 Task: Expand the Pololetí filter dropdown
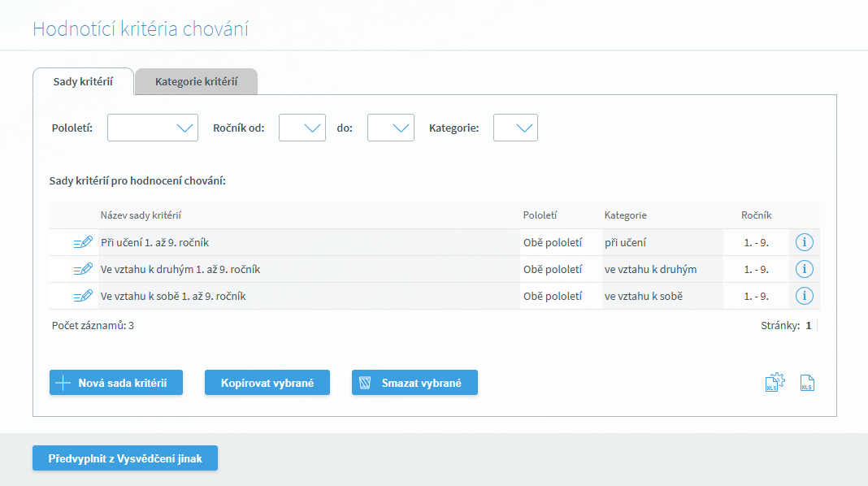[153, 128]
